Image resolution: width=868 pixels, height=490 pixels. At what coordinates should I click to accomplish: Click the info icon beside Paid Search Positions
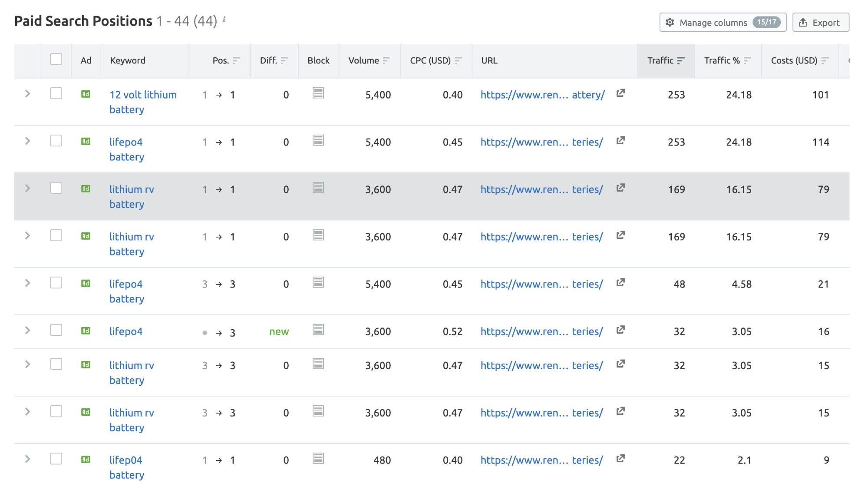point(224,19)
